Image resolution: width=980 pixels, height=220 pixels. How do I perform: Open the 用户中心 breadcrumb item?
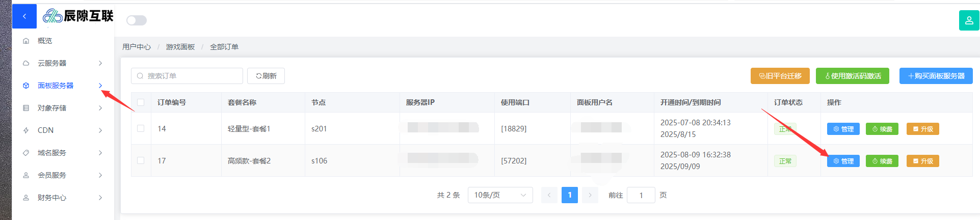pyautogui.click(x=137, y=47)
